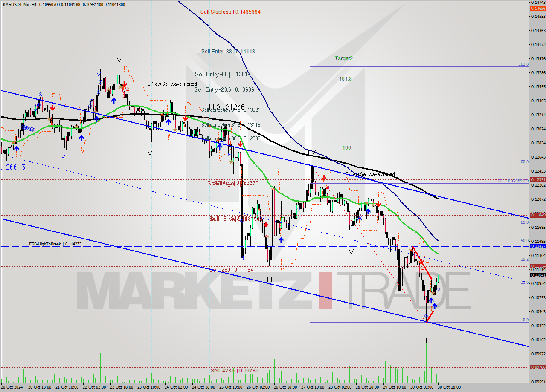Select the Sell Entry -50 | 0.13814 label
Image resolution: width=546 pixels, height=392 pixels.
[x=223, y=74]
